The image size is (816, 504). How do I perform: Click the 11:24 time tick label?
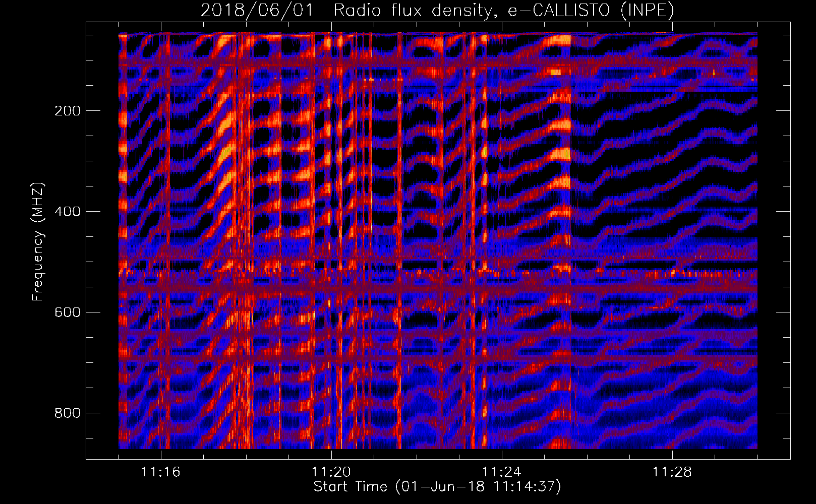coord(502,472)
